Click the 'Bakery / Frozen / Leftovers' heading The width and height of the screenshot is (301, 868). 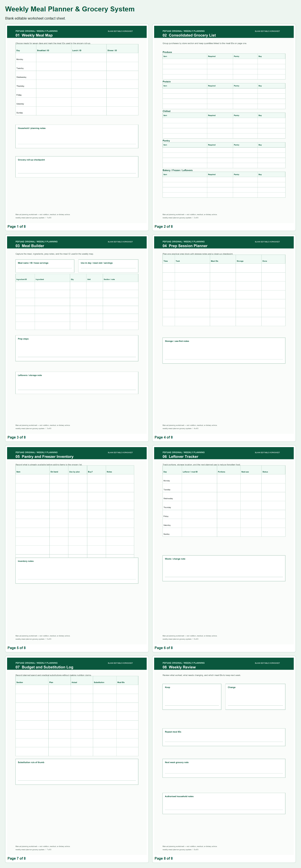pos(178,170)
